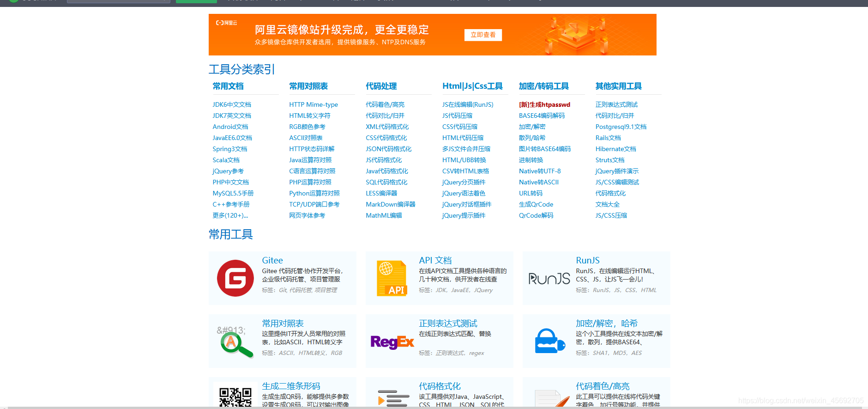Open Hibernate文档 link
Screen dimensions: 868x409
(616, 149)
